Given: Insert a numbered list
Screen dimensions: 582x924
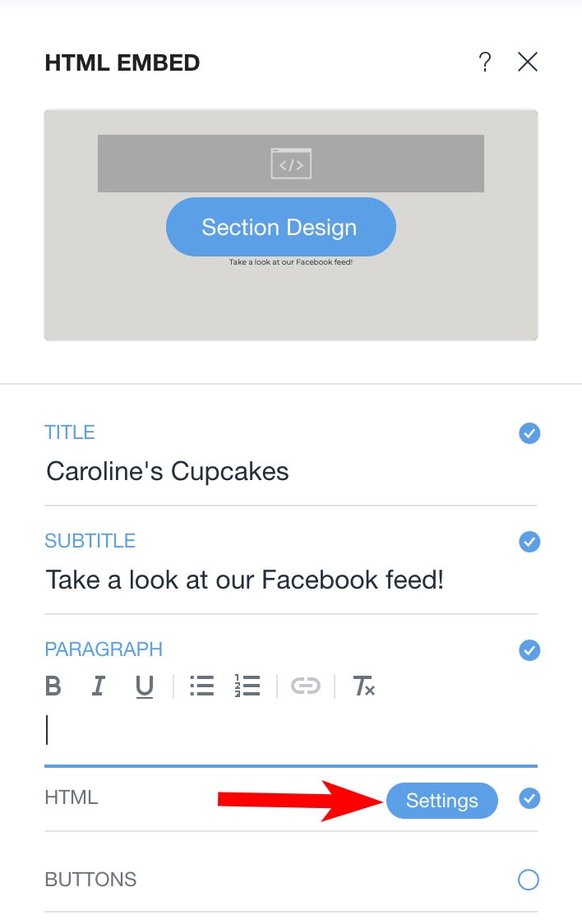Looking at the screenshot, I should (x=247, y=686).
